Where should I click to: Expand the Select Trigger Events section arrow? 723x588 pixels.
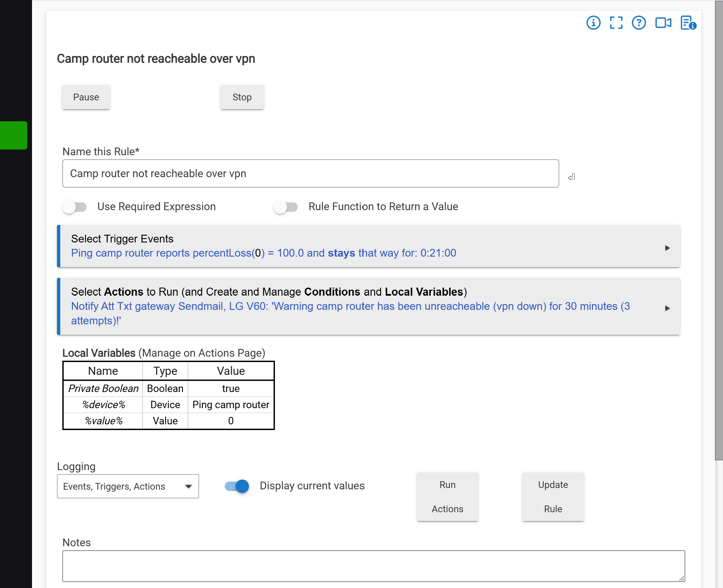[667, 248]
